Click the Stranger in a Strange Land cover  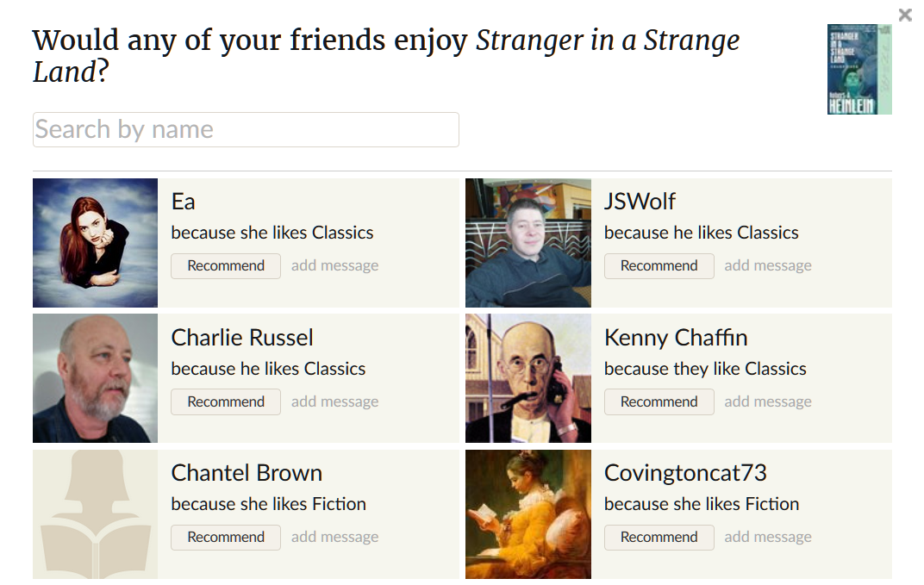(x=858, y=69)
